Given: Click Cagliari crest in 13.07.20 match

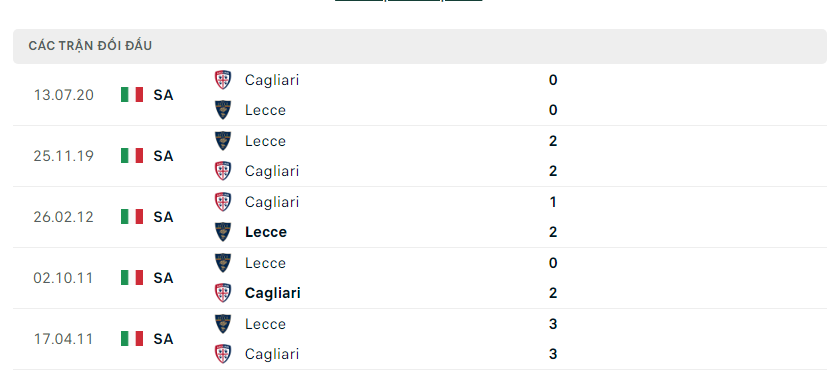Looking at the screenshot, I should click(x=223, y=80).
